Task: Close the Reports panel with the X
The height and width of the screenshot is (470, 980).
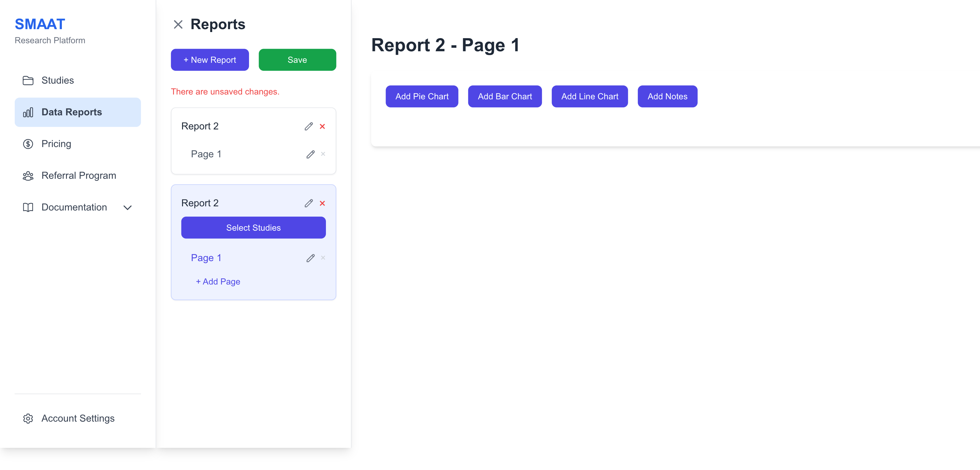Action: tap(178, 24)
